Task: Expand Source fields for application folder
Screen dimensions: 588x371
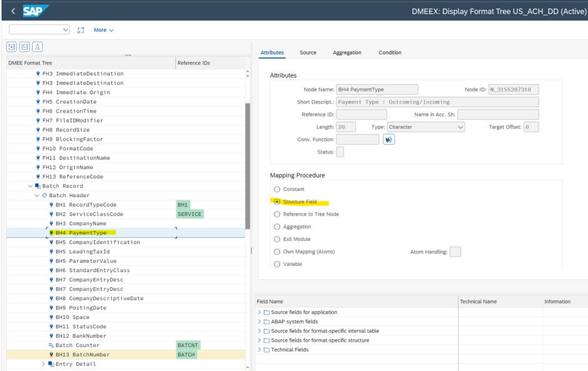Action: [259, 312]
